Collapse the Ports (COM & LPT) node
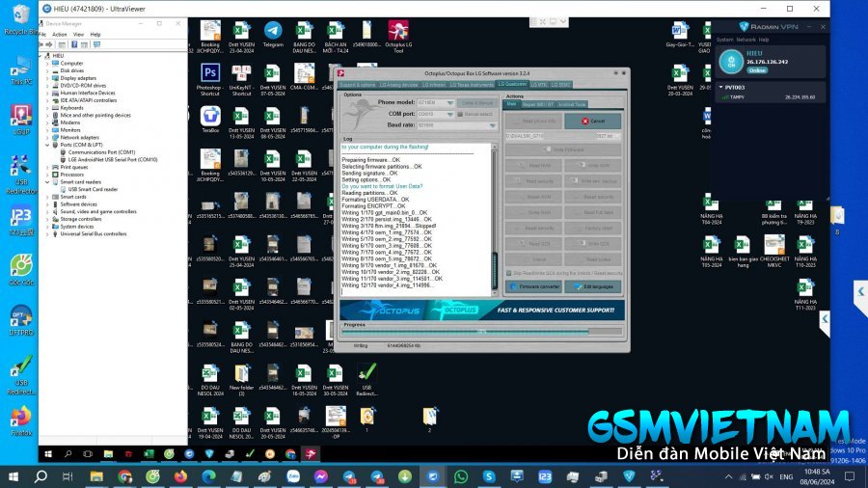Viewport: 868px width, 488px height. pyautogui.click(x=47, y=145)
